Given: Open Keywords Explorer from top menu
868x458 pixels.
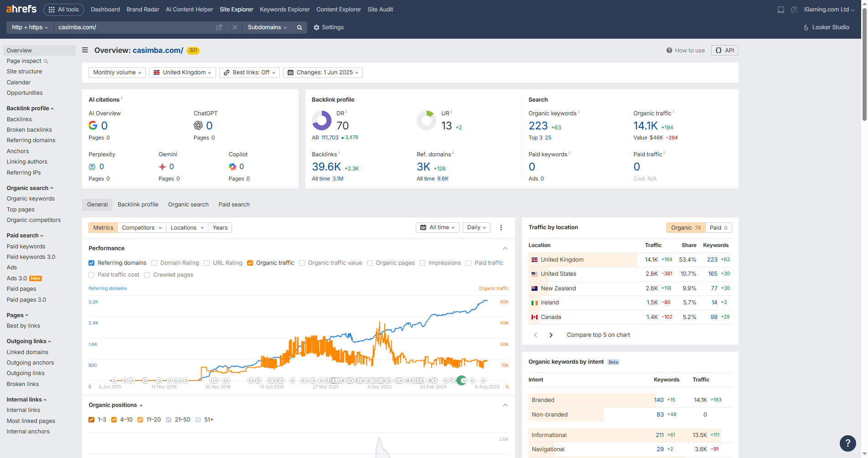Looking at the screenshot, I should pyautogui.click(x=284, y=10).
